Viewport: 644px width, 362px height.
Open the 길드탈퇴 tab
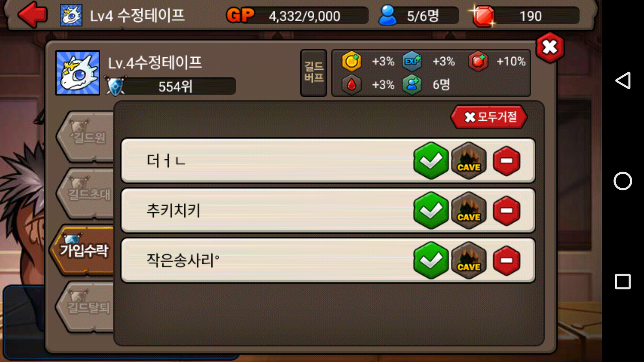pos(86,307)
